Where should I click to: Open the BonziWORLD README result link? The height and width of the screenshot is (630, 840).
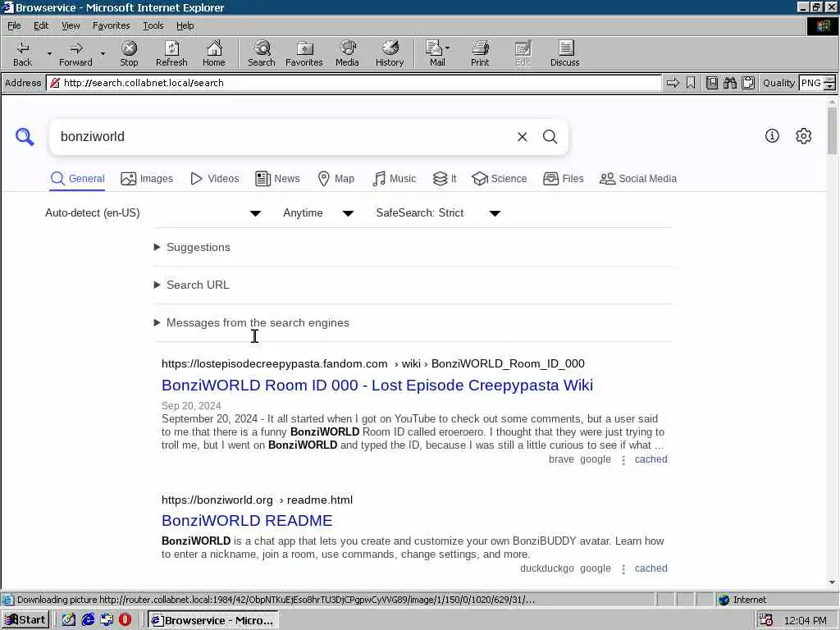247,521
